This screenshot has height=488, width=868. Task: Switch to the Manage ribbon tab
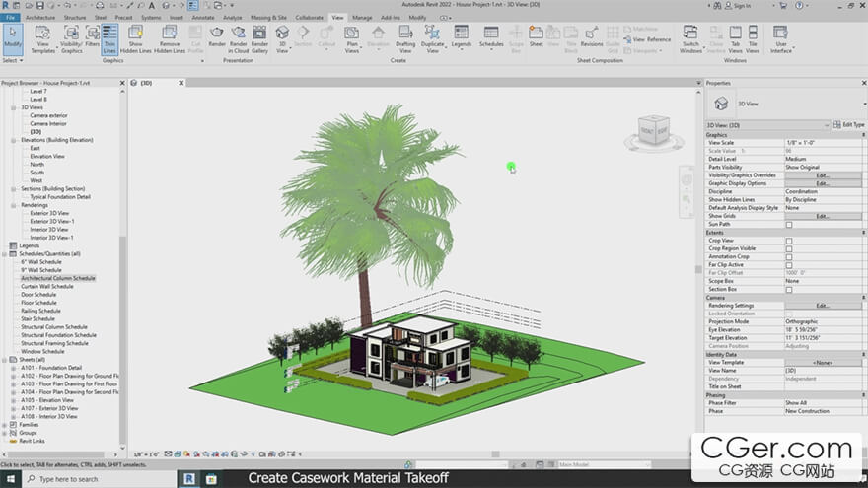[x=362, y=18]
